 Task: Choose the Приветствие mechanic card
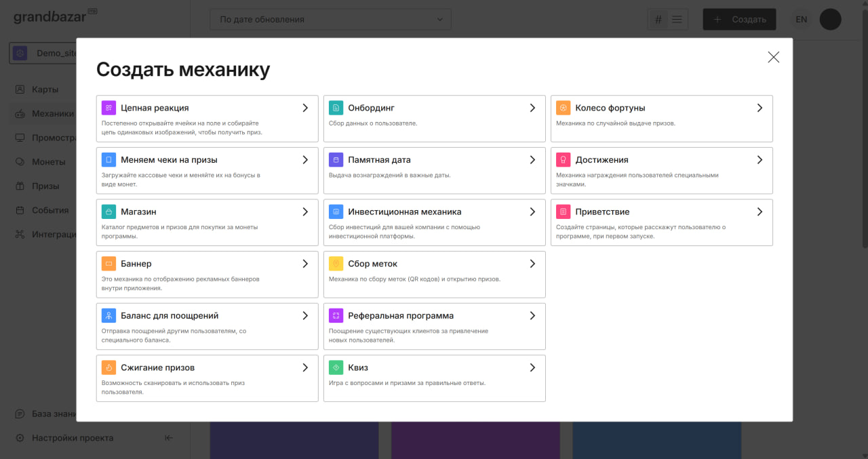click(661, 222)
